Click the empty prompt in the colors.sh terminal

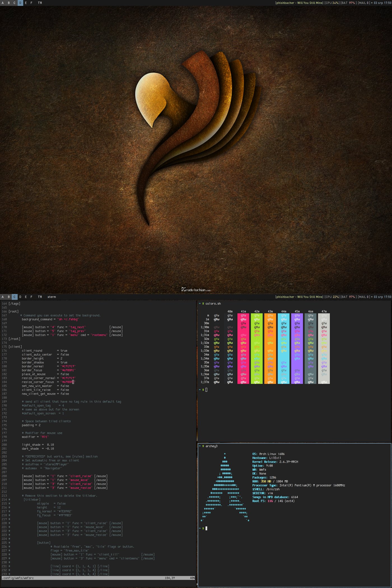click(x=203, y=390)
